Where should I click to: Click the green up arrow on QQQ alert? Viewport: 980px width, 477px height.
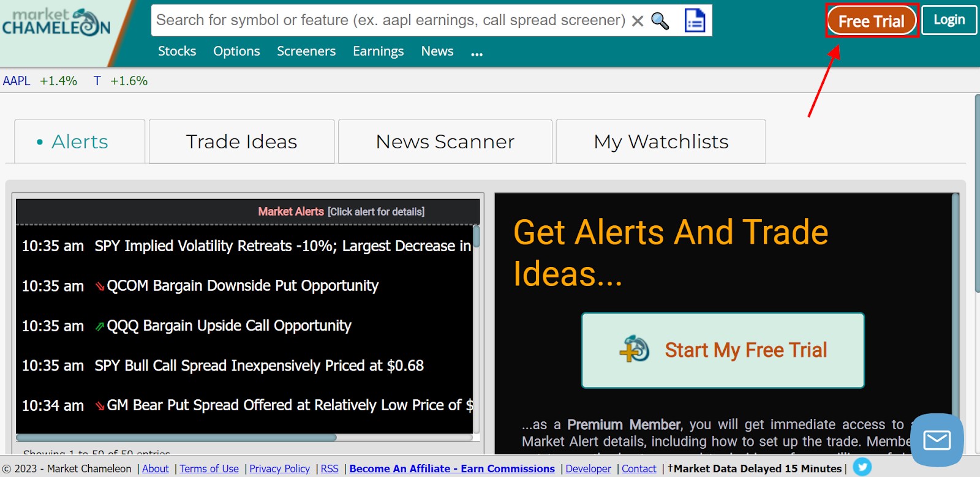[100, 326]
